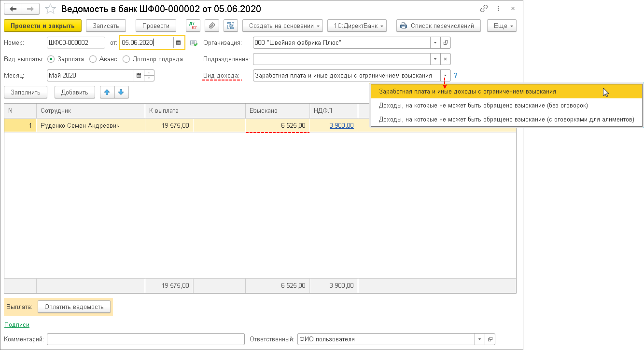Open help question mark for Вид дохода
Screen dimensions: 644x350
[455, 76]
